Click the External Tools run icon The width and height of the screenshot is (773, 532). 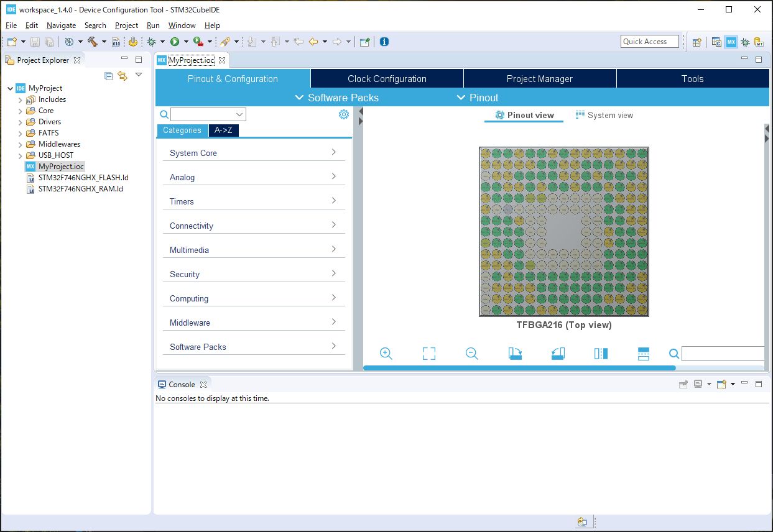pyautogui.click(x=198, y=42)
